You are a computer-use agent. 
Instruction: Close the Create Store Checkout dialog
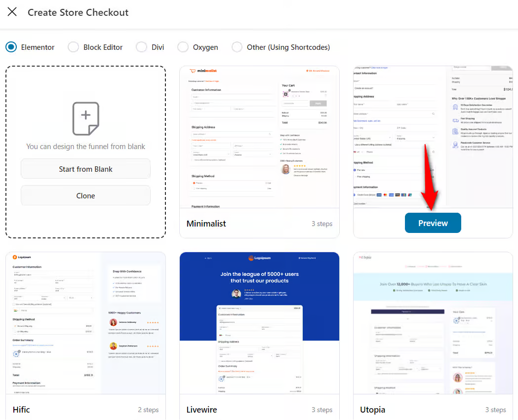tap(12, 12)
